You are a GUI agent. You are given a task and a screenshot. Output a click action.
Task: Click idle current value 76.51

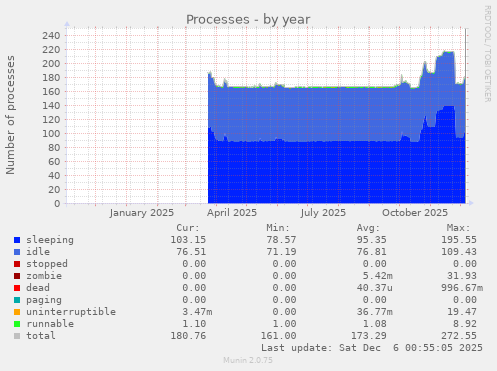click(x=191, y=252)
